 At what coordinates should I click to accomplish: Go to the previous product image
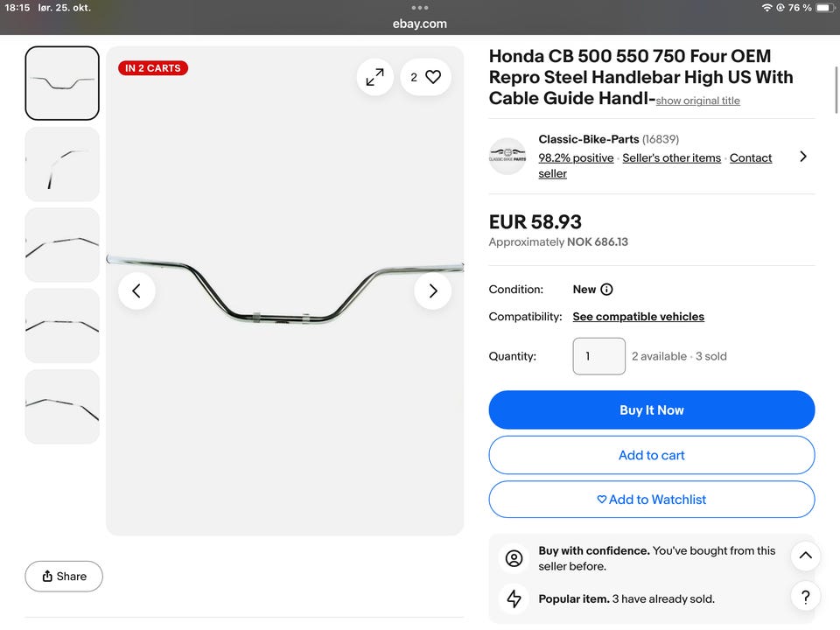click(x=136, y=291)
